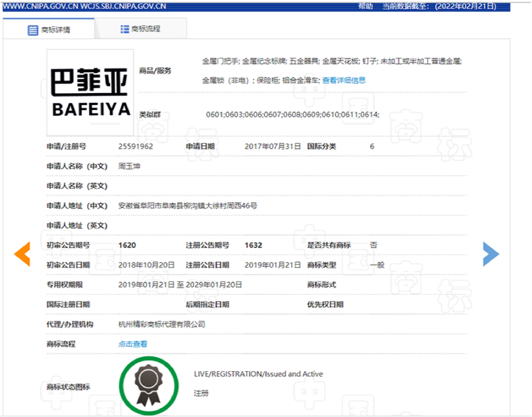Click the registration announcement issue number 1632

coord(253,245)
